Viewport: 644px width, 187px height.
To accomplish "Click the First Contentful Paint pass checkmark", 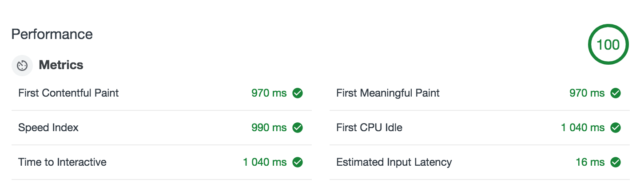I will (x=298, y=93).
